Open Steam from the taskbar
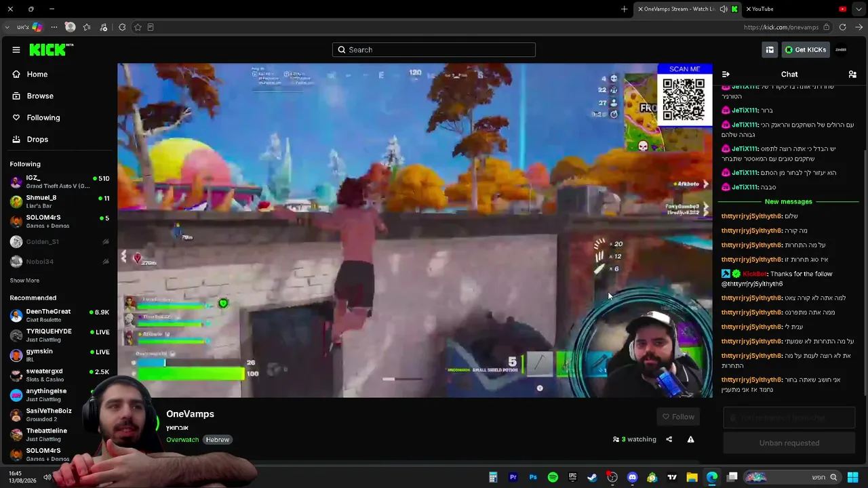Viewport: 868px width, 488px height. click(x=592, y=477)
